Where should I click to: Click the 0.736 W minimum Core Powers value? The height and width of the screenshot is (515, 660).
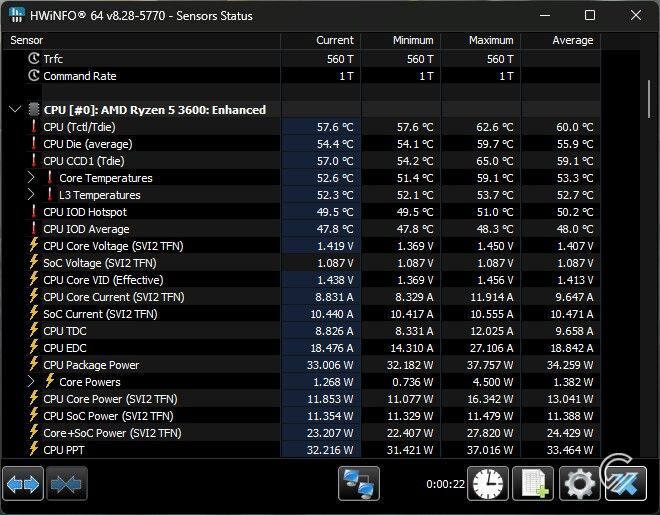pyautogui.click(x=412, y=382)
